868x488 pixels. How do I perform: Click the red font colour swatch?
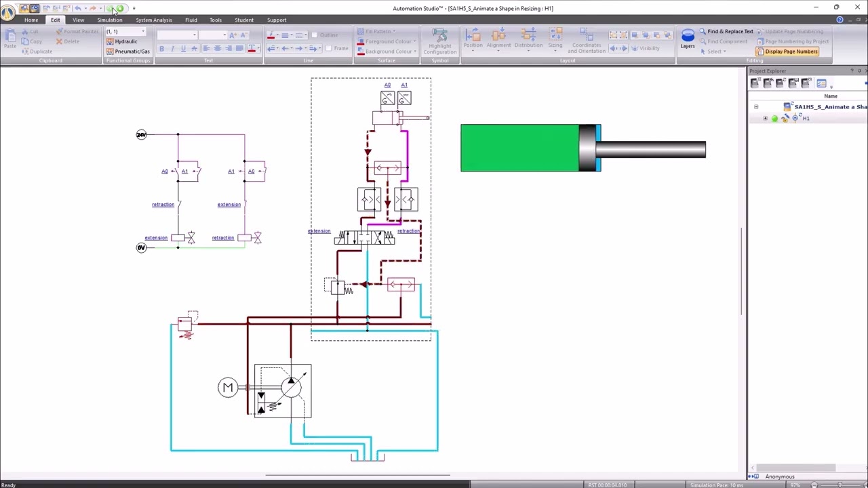pos(252,49)
